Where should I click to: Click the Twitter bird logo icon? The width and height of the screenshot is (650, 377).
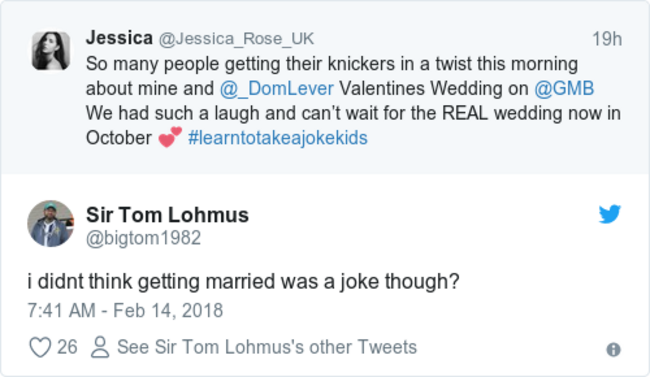click(x=610, y=214)
